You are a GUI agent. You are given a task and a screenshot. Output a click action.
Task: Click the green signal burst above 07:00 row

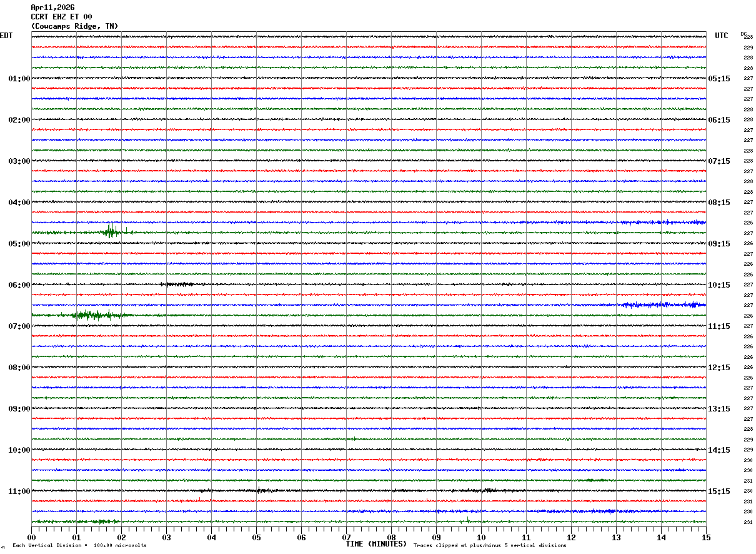click(95, 315)
